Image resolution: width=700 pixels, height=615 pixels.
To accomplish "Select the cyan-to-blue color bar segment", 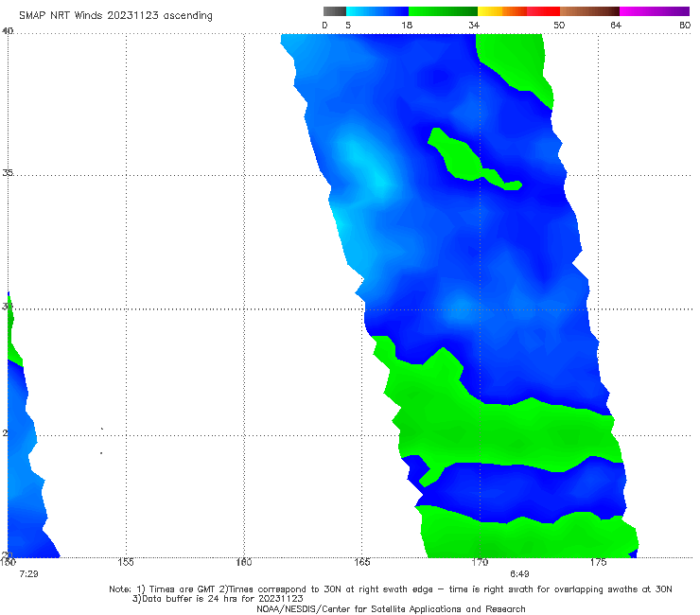I will tap(377, 11).
